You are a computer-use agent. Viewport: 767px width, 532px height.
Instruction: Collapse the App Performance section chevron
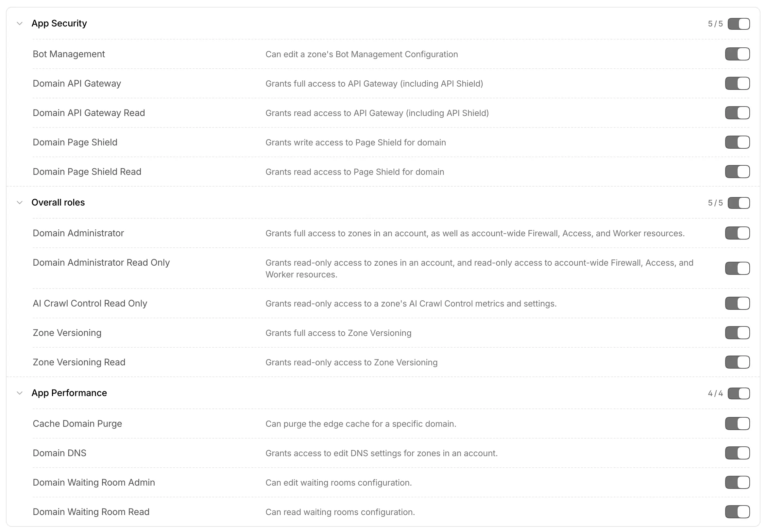pyautogui.click(x=20, y=393)
